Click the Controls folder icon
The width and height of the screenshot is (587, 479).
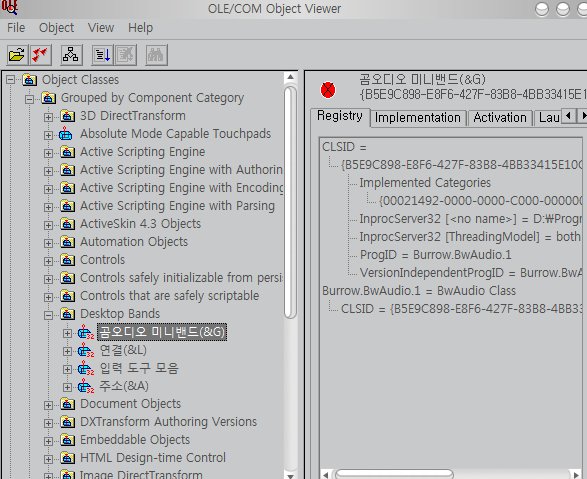pyautogui.click(x=67, y=260)
